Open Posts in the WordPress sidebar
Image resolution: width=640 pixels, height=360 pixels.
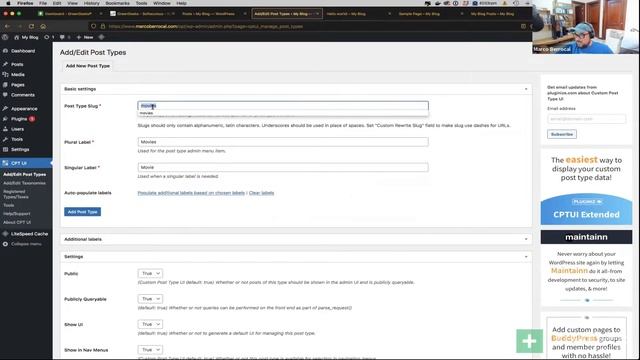click(x=17, y=64)
